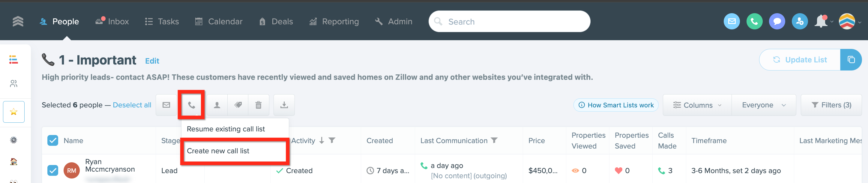The image size is (868, 183).
Task: Click the Deselect all link
Action: point(132,105)
